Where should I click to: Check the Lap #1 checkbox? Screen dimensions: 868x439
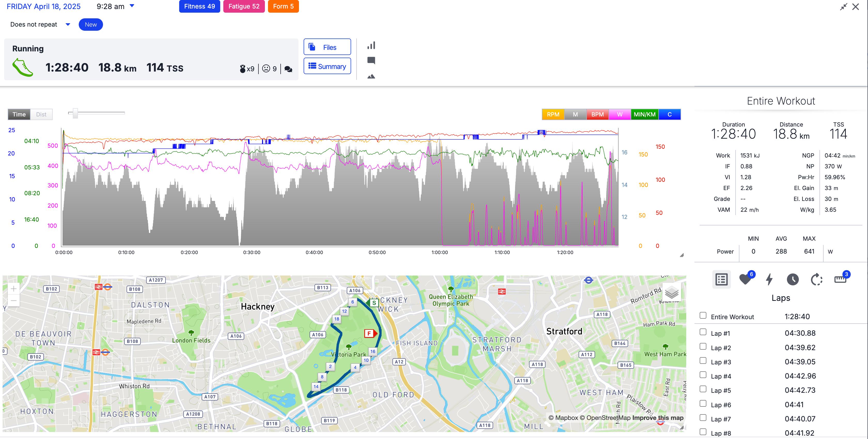pyautogui.click(x=703, y=332)
